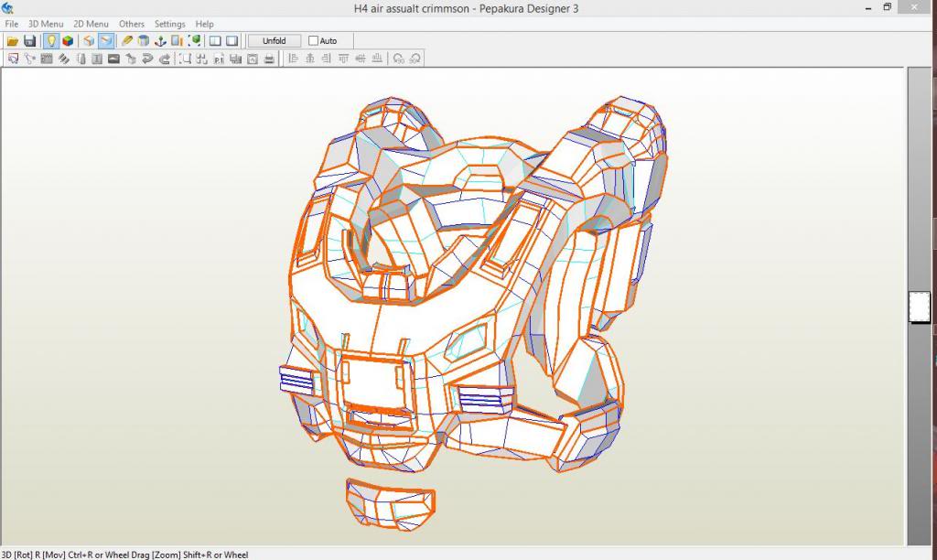This screenshot has height=560, width=937.
Task: Click the align bottom edges icon
Action: click(x=377, y=59)
